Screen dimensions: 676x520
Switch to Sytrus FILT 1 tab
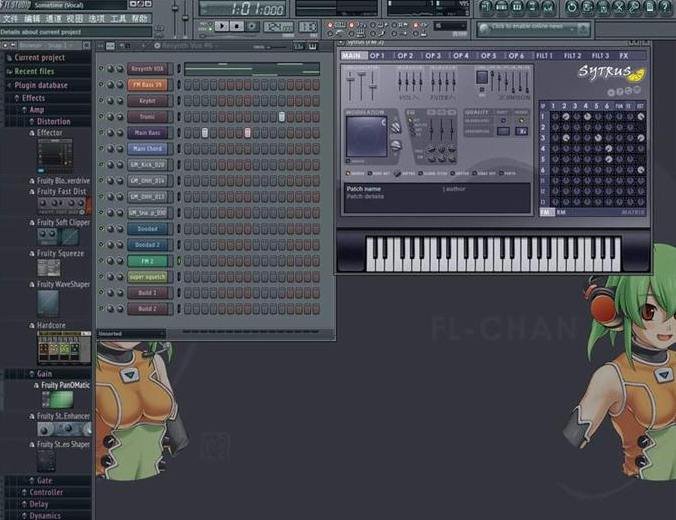tap(544, 56)
